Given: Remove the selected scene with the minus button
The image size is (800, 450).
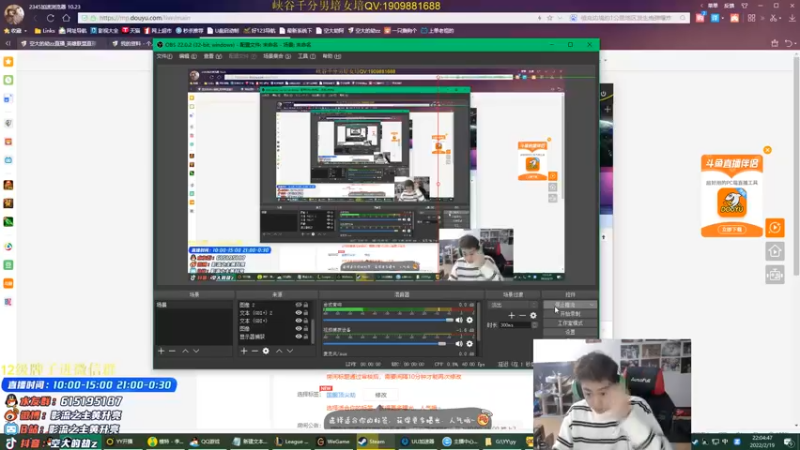Looking at the screenshot, I should pyautogui.click(x=172, y=351).
